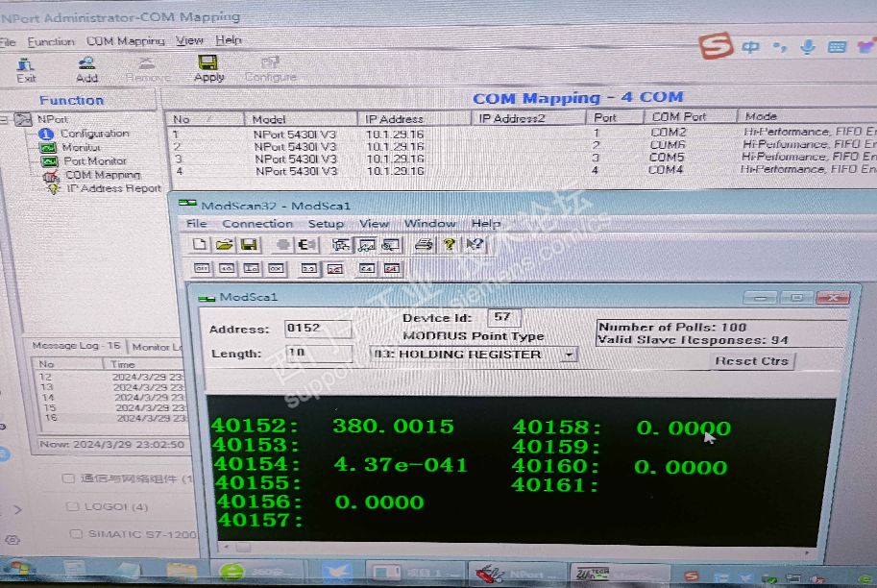Click the green floppy save icon in ModScan32
This screenshot has height=588, width=877.
tap(249, 244)
